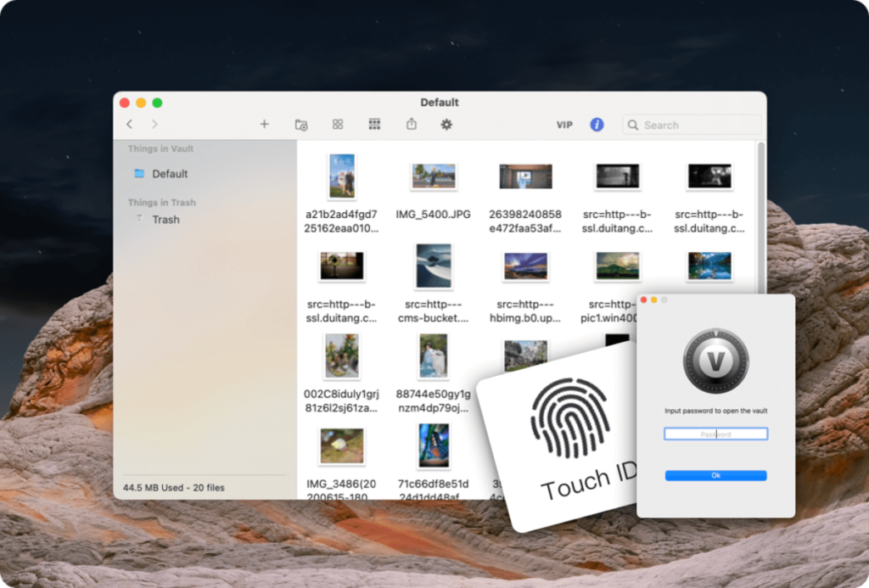
Task: Select the hbimg.b0.up image thumbnail
Action: click(x=525, y=266)
